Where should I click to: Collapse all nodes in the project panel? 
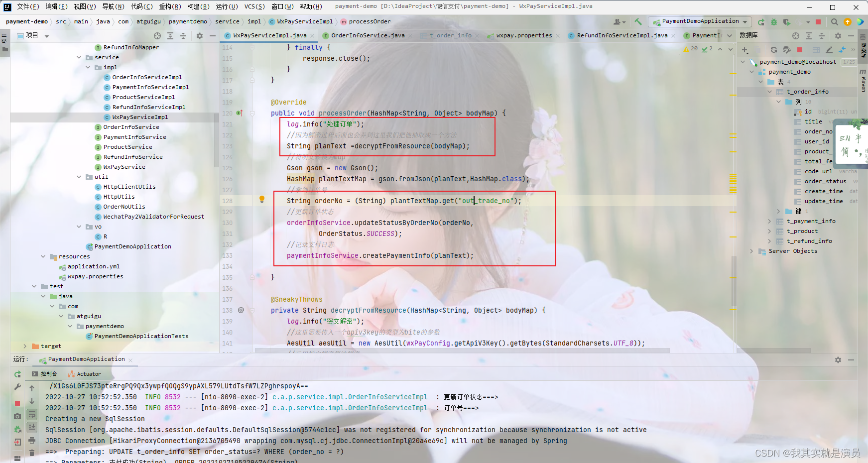click(183, 36)
